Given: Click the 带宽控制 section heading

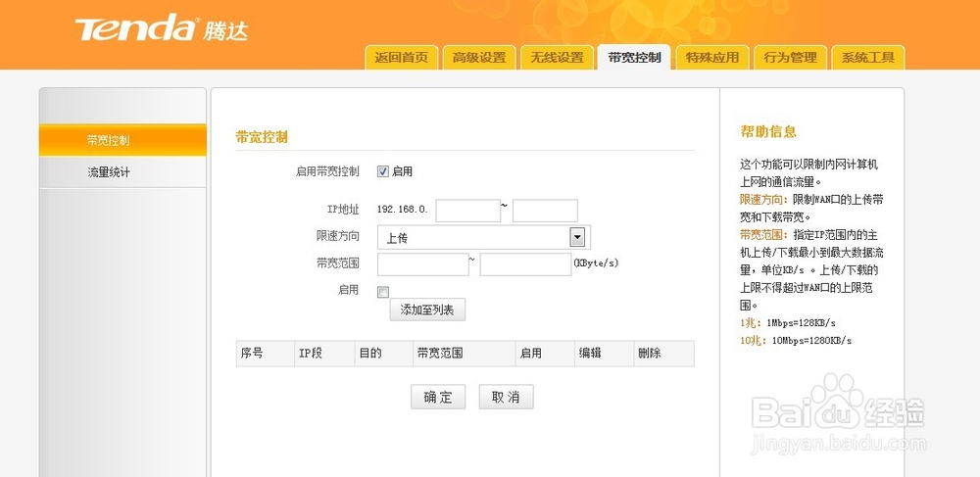Looking at the screenshot, I should pos(262,137).
